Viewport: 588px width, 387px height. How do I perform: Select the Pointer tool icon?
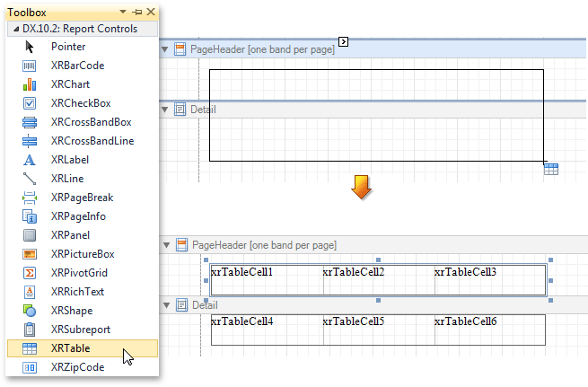click(30, 47)
